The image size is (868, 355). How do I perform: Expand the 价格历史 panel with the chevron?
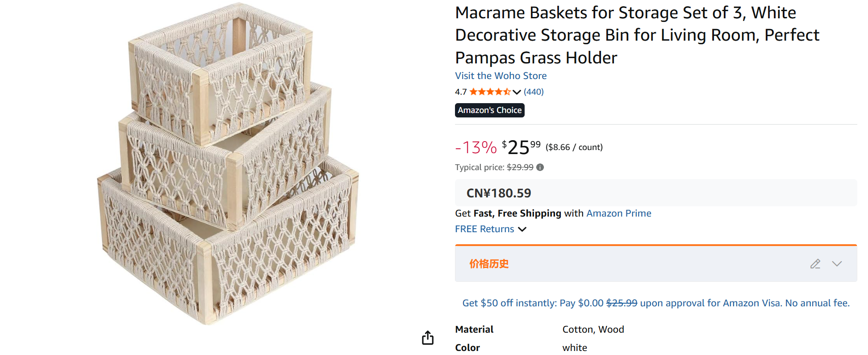(x=837, y=264)
